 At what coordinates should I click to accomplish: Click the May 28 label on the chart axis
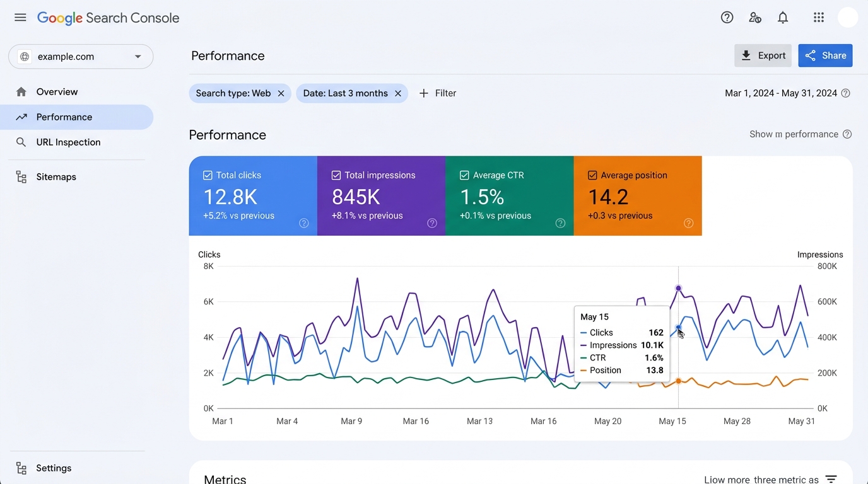tap(737, 421)
